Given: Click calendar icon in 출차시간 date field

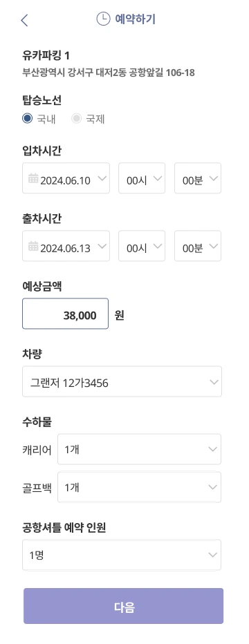Looking at the screenshot, I should [x=33, y=247].
